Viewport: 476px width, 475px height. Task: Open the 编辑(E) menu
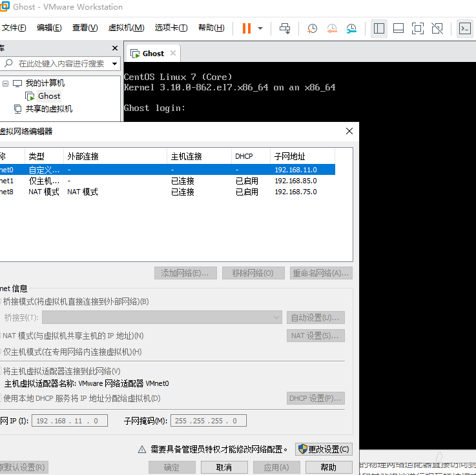[49, 28]
